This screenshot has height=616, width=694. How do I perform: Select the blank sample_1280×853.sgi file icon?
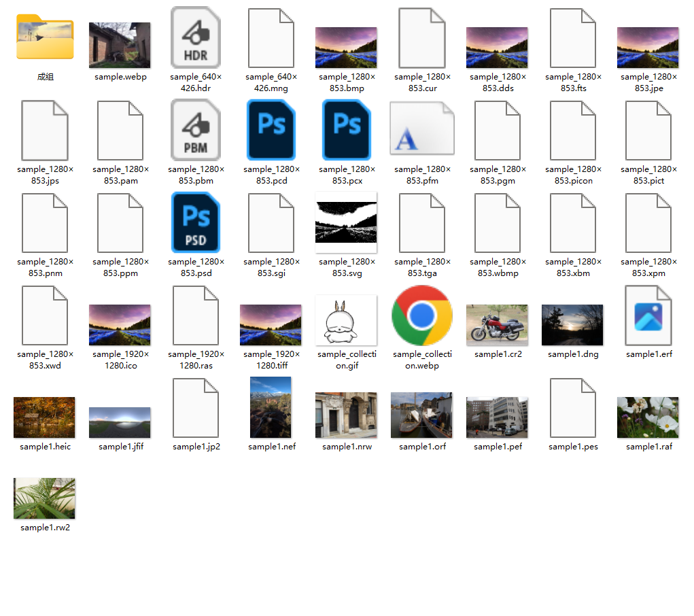pyautogui.click(x=271, y=223)
